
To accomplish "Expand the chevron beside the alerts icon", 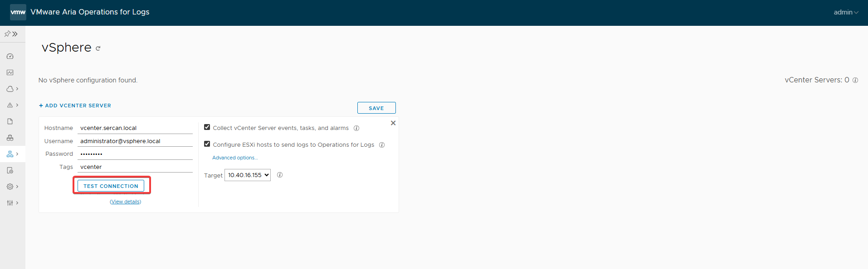I will (x=17, y=105).
